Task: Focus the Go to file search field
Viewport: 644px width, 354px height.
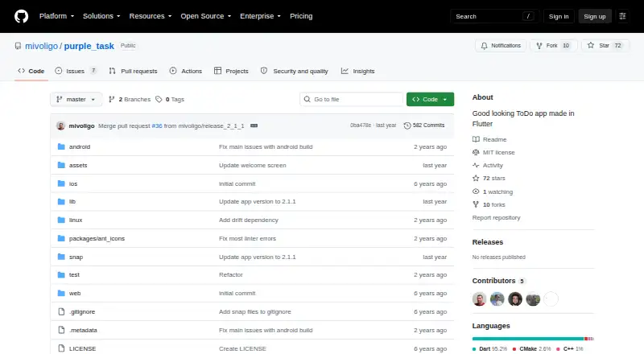Action: (x=351, y=100)
